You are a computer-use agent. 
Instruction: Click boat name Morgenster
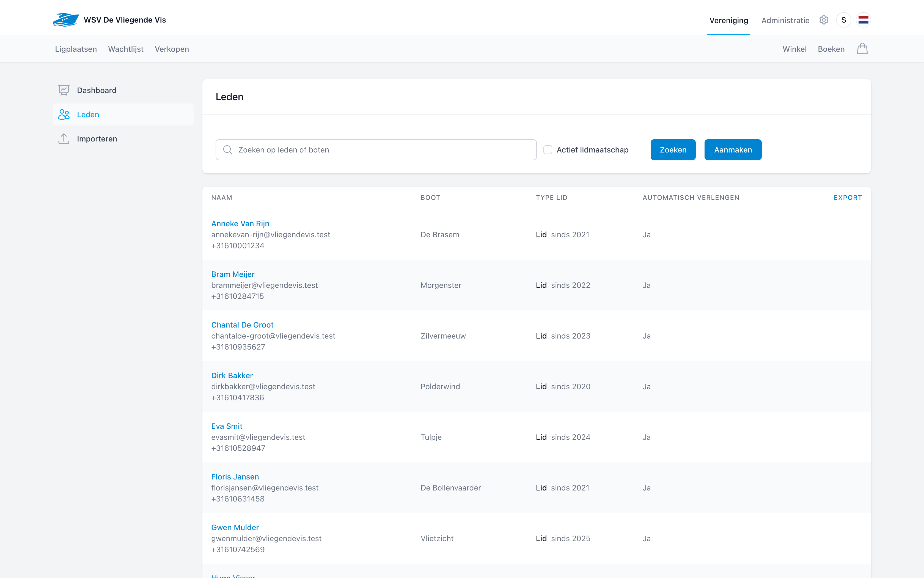(x=441, y=285)
